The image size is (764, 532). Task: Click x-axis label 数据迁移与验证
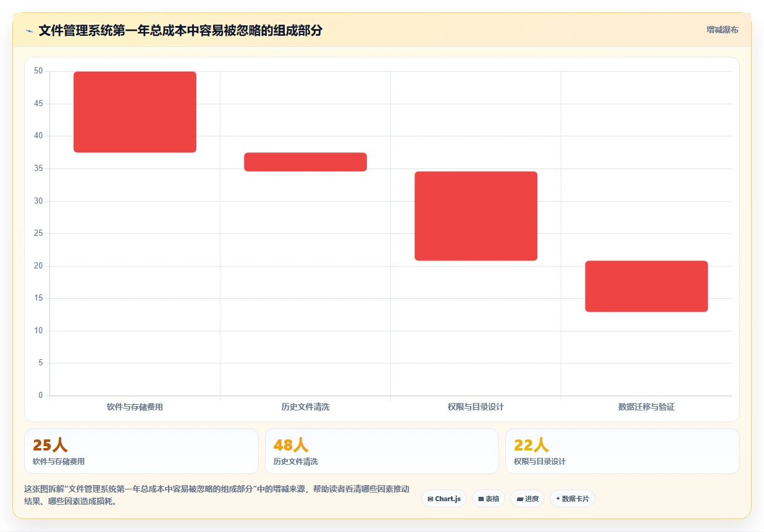coord(646,407)
